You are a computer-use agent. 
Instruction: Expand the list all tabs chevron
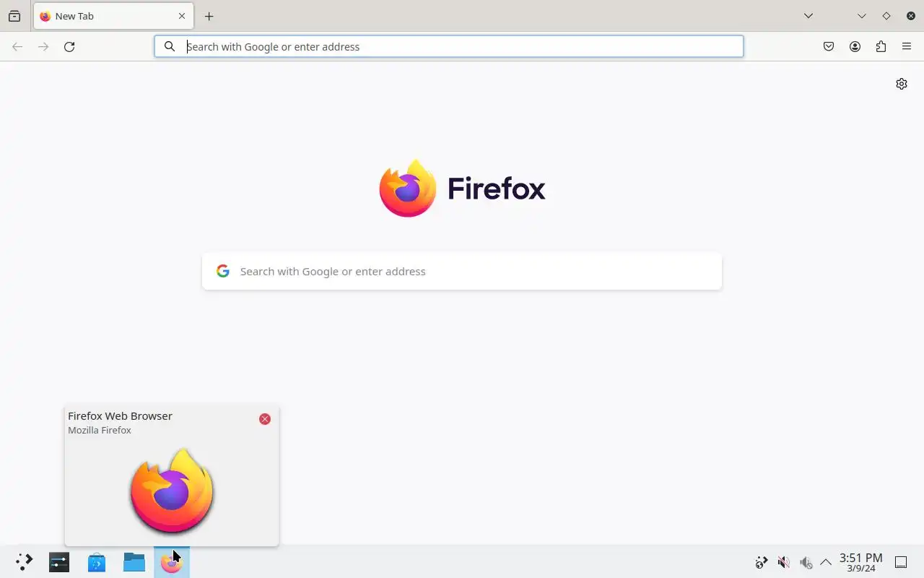(808, 16)
